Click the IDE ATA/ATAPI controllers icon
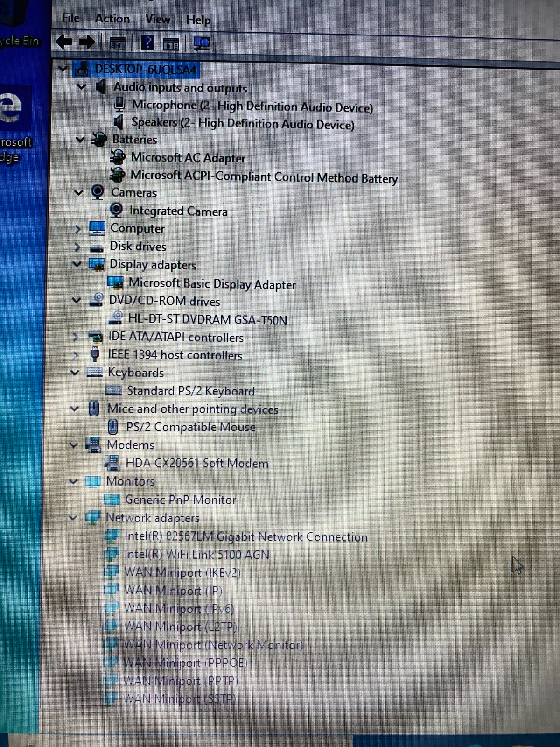This screenshot has height=747, width=560. pos(95,337)
